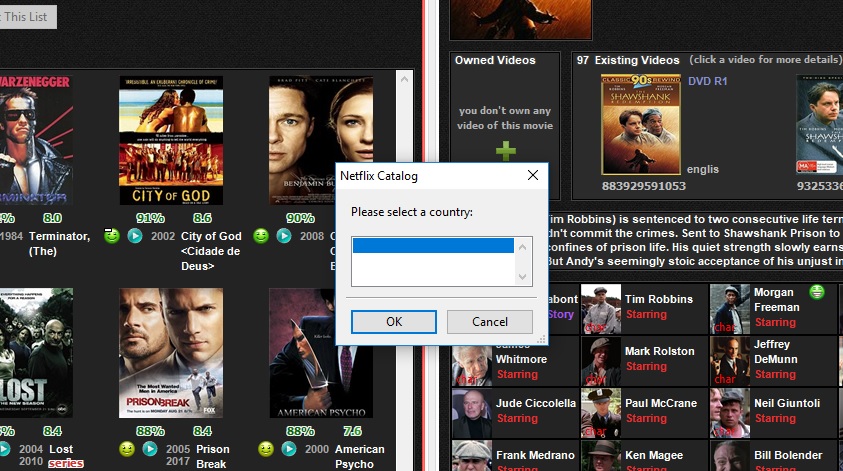
Task: Click Shawshank scene image at top
Action: pos(520,19)
